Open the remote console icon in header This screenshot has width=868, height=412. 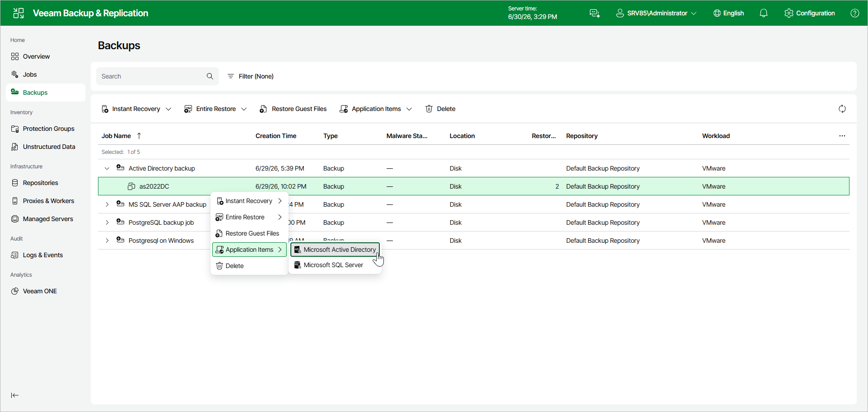click(x=595, y=13)
